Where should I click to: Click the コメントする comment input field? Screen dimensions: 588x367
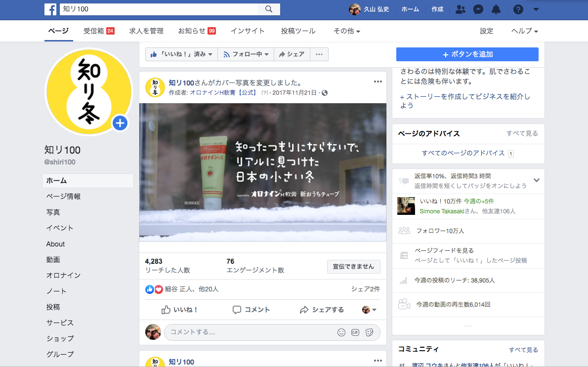click(247, 332)
